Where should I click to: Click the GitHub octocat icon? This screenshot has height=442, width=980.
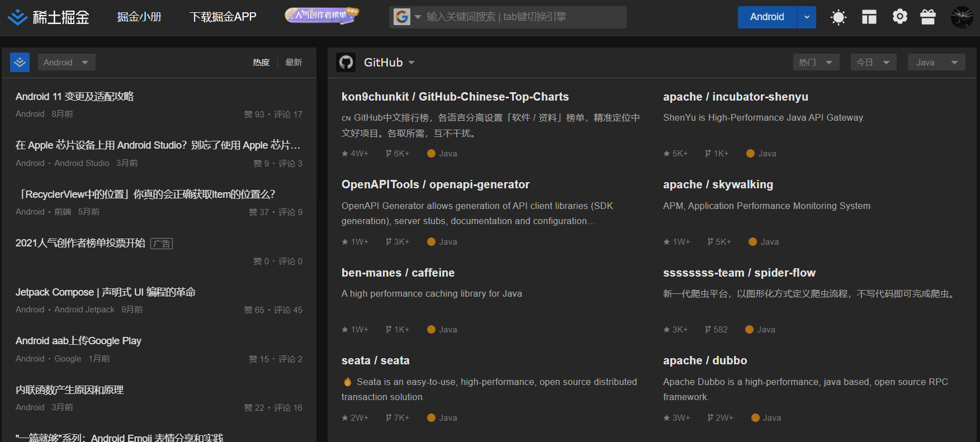point(346,62)
